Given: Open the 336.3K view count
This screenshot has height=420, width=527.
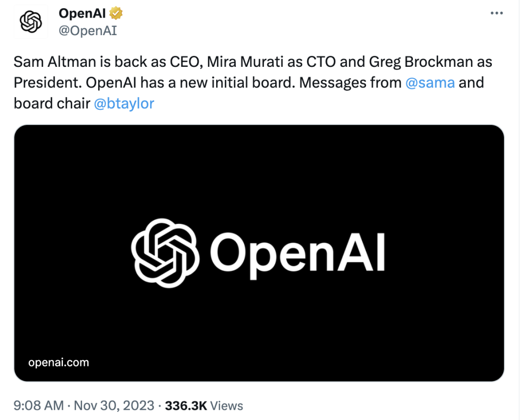Looking at the screenshot, I should [186, 405].
